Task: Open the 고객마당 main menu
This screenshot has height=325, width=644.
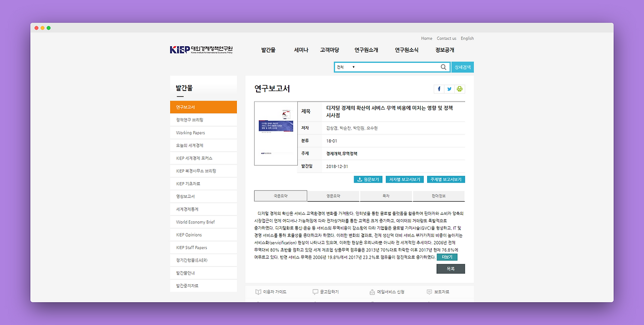Action: (x=330, y=50)
